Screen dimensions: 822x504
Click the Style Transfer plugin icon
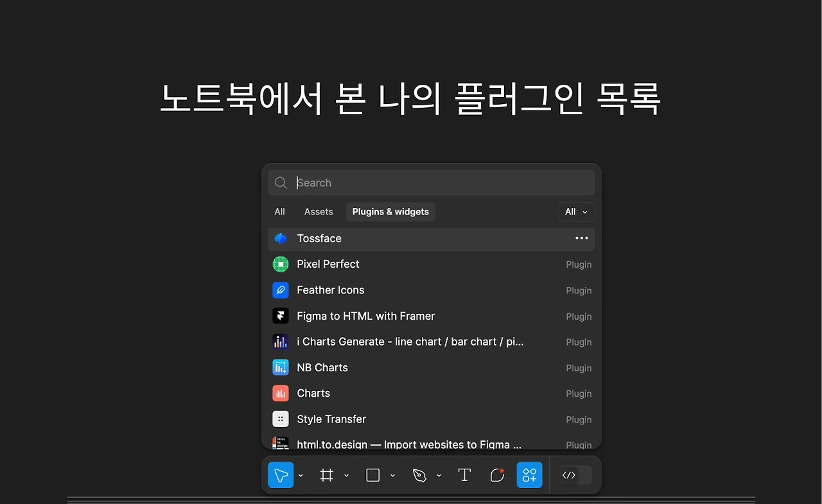click(281, 419)
